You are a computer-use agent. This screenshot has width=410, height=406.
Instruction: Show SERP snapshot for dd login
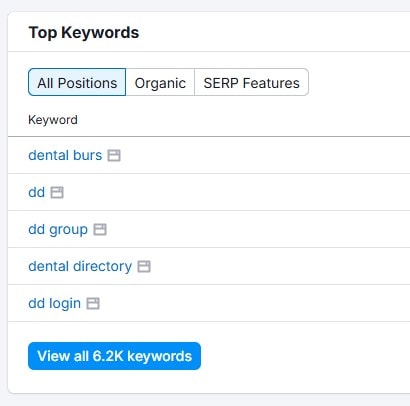click(x=93, y=303)
